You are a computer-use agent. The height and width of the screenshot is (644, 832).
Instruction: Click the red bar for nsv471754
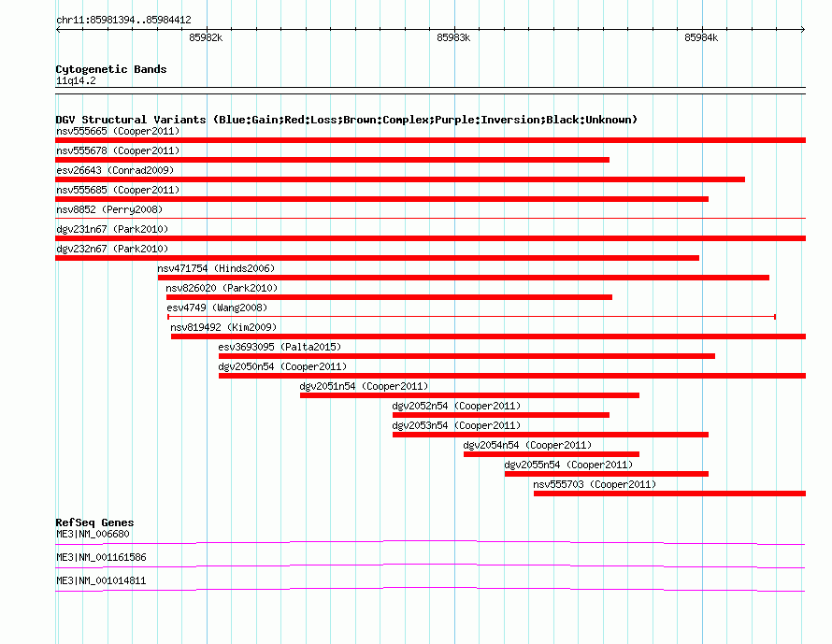pos(464,278)
